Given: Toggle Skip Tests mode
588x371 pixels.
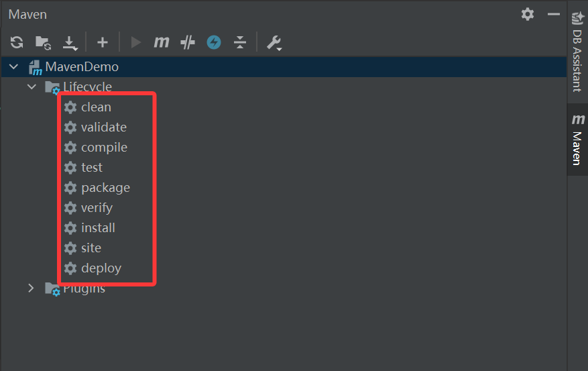Looking at the screenshot, I should tap(188, 42).
